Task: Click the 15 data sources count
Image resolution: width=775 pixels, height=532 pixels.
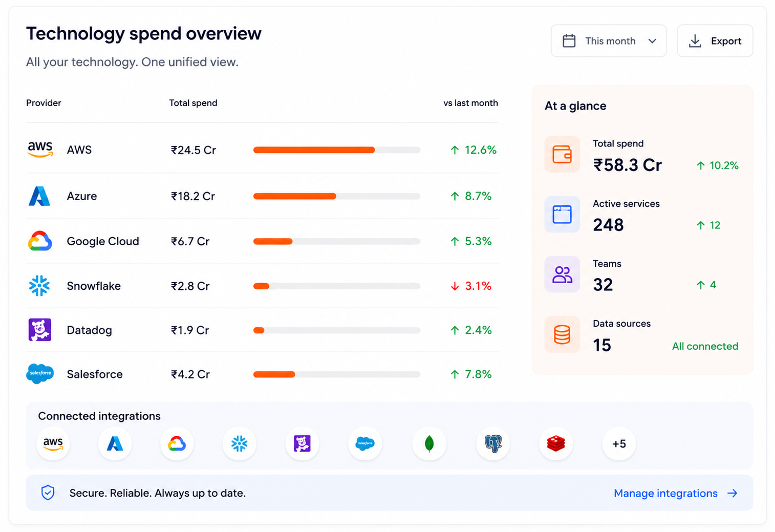Action: click(602, 345)
